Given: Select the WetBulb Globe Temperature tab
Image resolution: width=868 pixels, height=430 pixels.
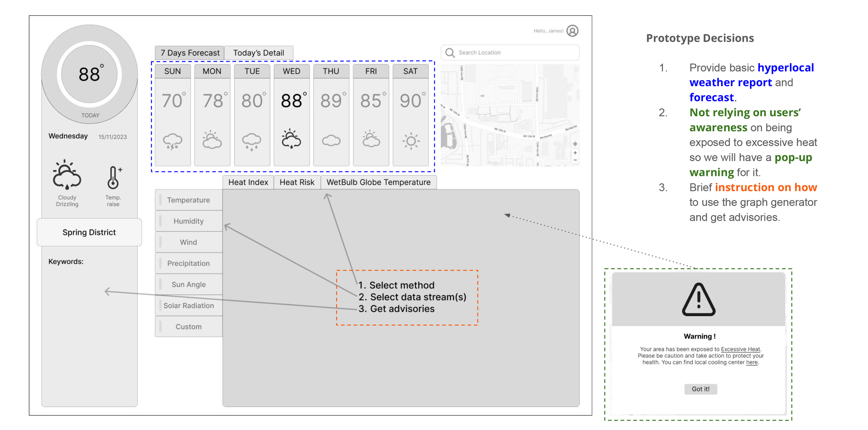Looking at the screenshot, I should [x=378, y=182].
